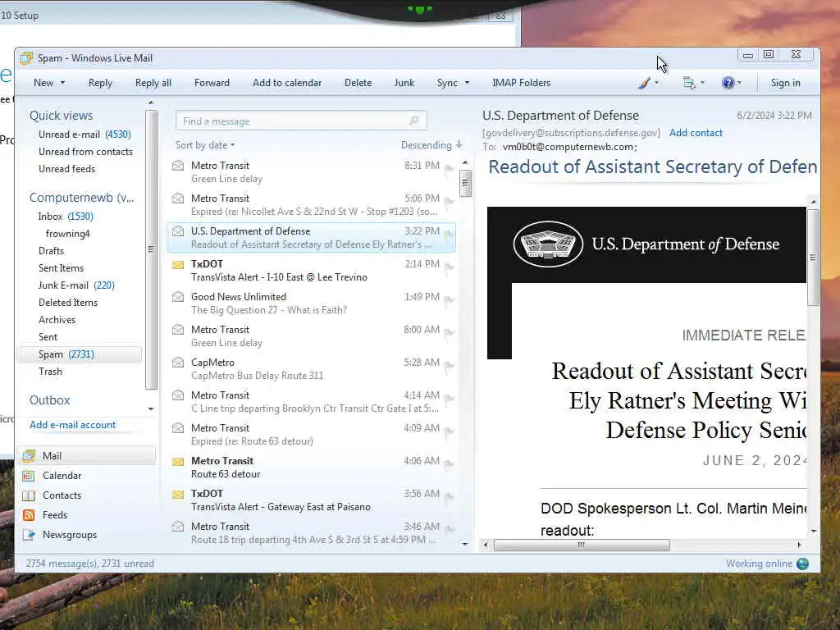Flag the CapMetro 5:28 AM message
The width and height of the screenshot is (840, 630).
tap(449, 366)
